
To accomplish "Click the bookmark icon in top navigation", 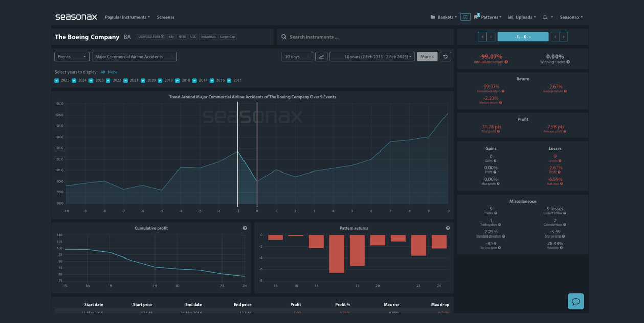I will pyautogui.click(x=465, y=17).
